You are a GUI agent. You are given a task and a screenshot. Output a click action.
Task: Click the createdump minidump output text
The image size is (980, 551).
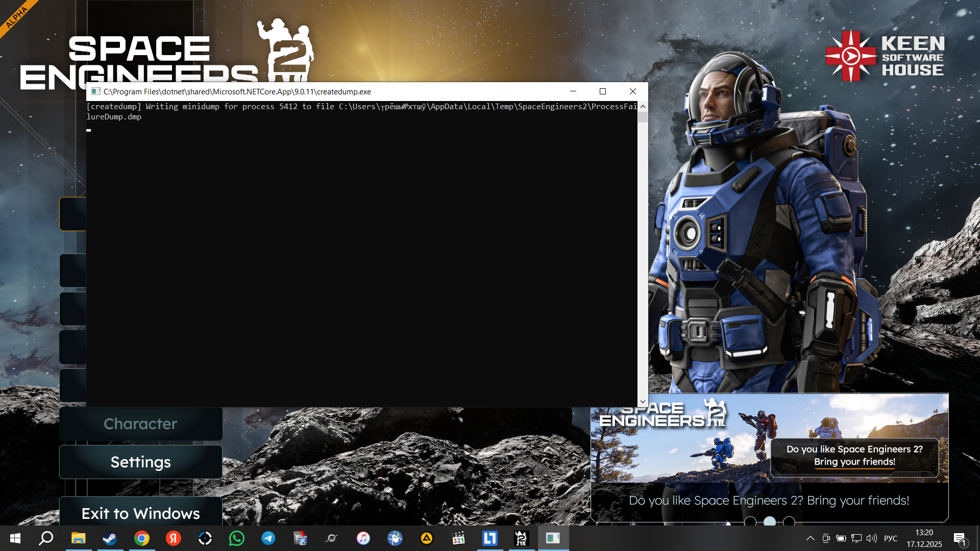point(361,112)
